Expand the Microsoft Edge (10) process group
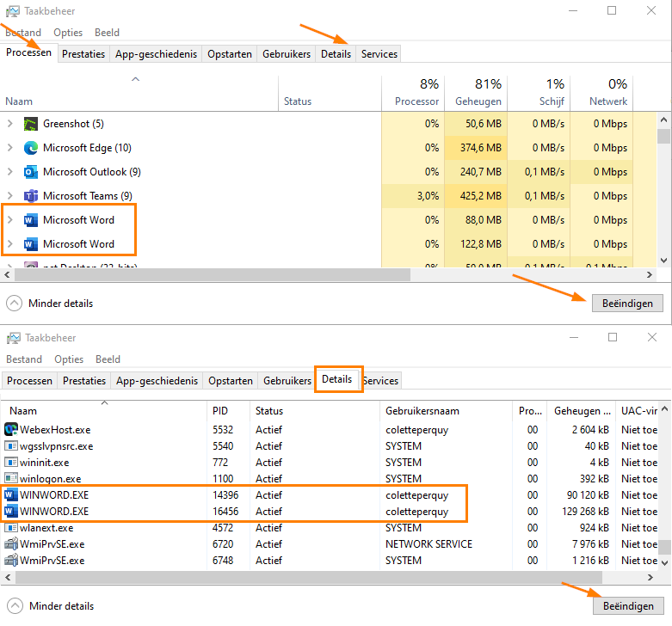672x626 pixels. coord(10,147)
